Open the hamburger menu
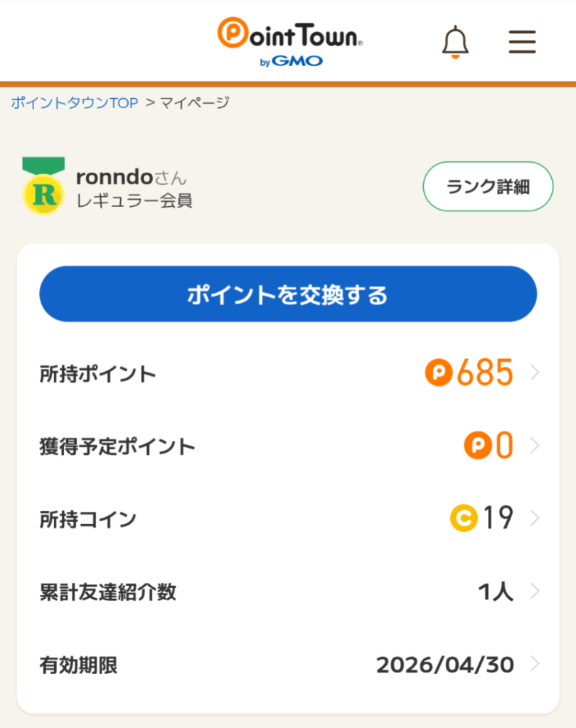 click(x=522, y=42)
